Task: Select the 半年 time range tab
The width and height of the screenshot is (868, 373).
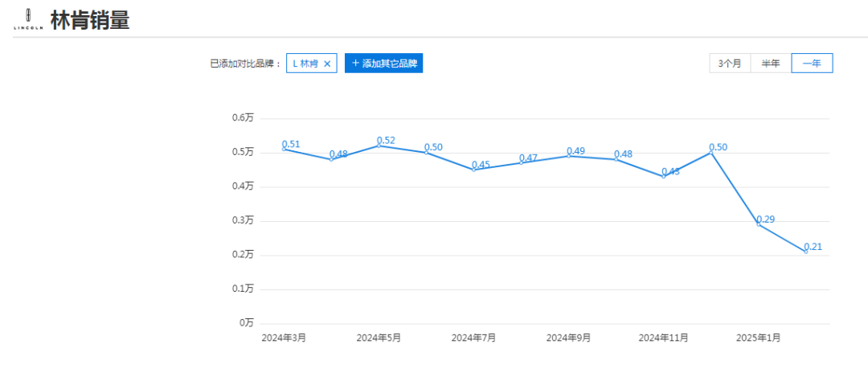Action: (x=771, y=63)
